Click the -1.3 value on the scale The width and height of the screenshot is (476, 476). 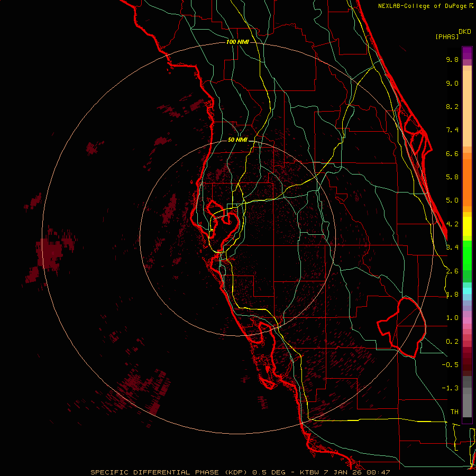coord(451,388)
